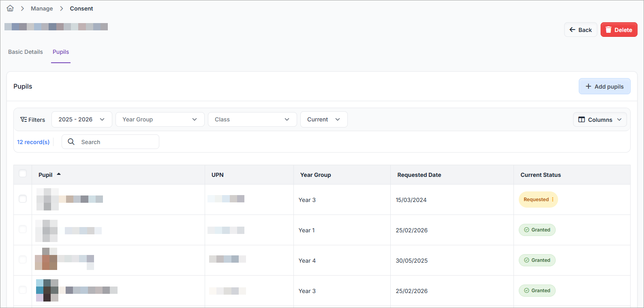Check the Year 4 pupil row checkbox
Screen dimensions: 644x308
click(x=23, y=259)
